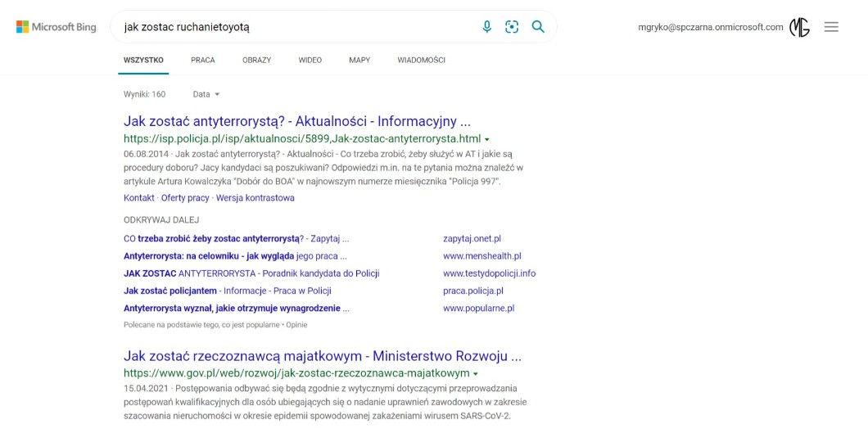Click into the search query input field
Image resolution: width=868 pixels, height=433 pixels.
pos(295,27)
